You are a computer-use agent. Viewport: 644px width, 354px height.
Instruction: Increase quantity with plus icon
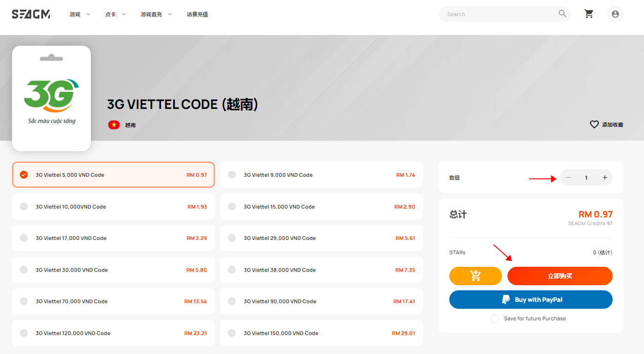pyautogui.click(x=605, y=178)
